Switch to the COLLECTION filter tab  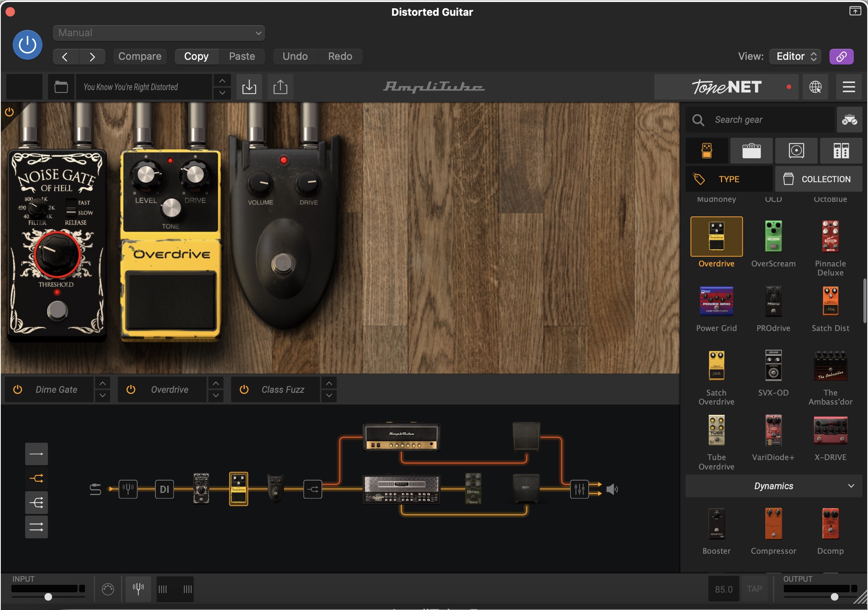(x=819, y=179)
